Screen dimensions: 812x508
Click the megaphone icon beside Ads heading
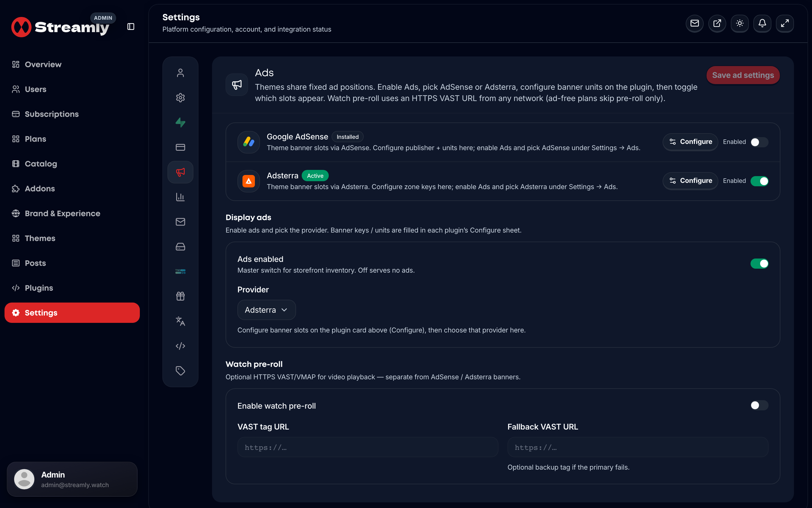(237, 85)
